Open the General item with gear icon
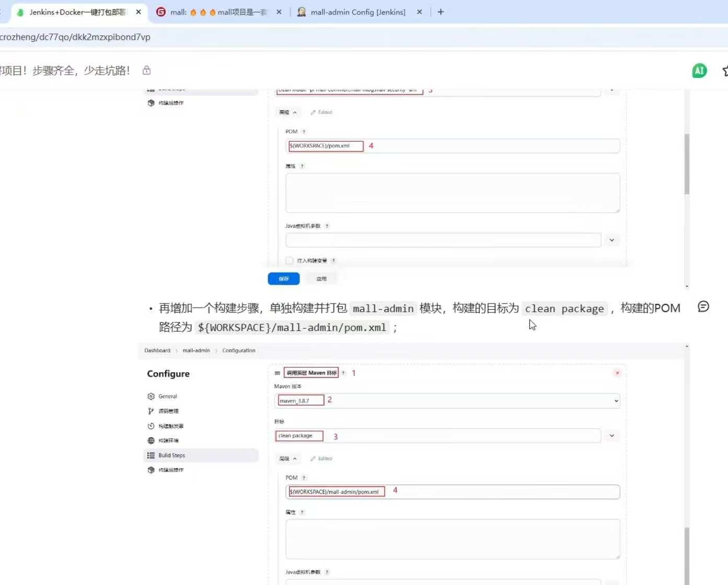728x585 pixels. (163, 396)
